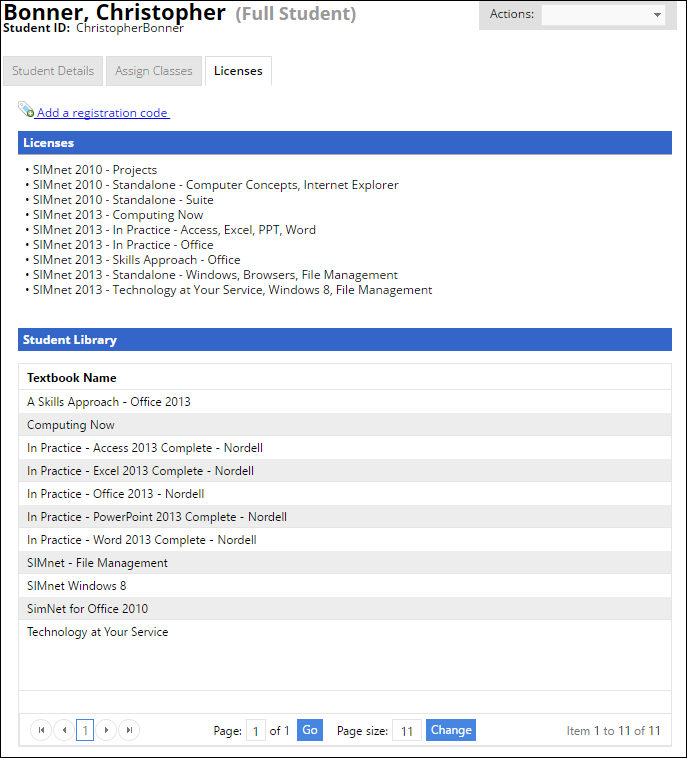Select the Computing Now textbook row
The height and width of the screenshot is (758, 687).
[345, 424]
